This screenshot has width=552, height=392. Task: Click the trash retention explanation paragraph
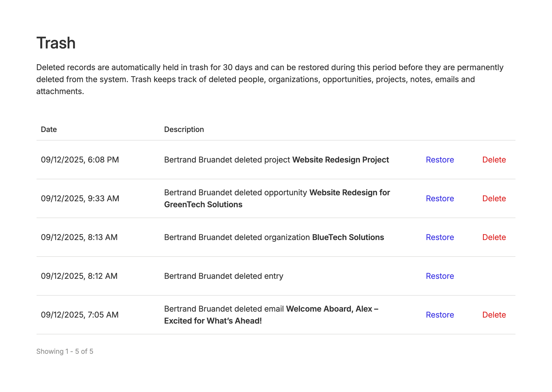coord(270,79)
